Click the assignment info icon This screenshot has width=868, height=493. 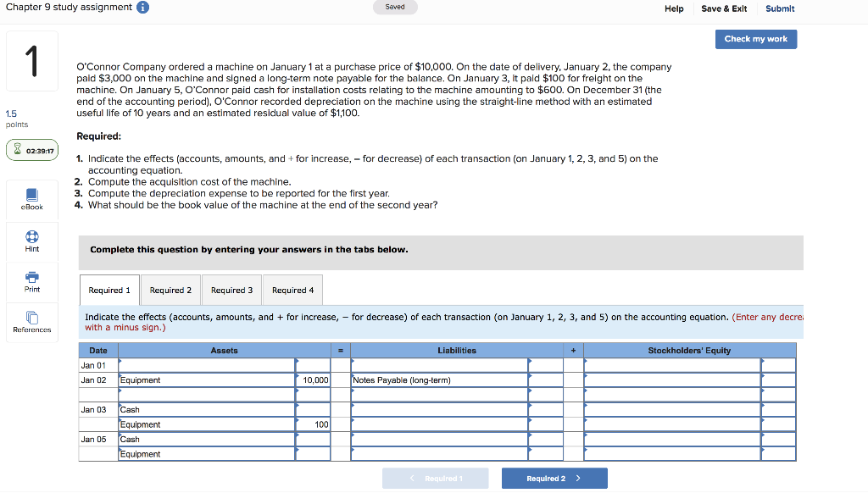click(142, 7)
